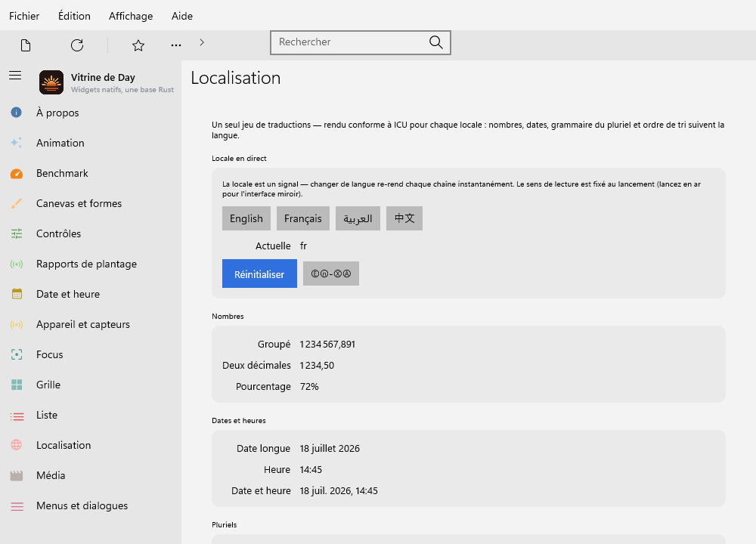Image resolution: width=756 pixels, height=544 pixels.
Task: Switch locale to Arabic العربية
Action: [358, 218]
